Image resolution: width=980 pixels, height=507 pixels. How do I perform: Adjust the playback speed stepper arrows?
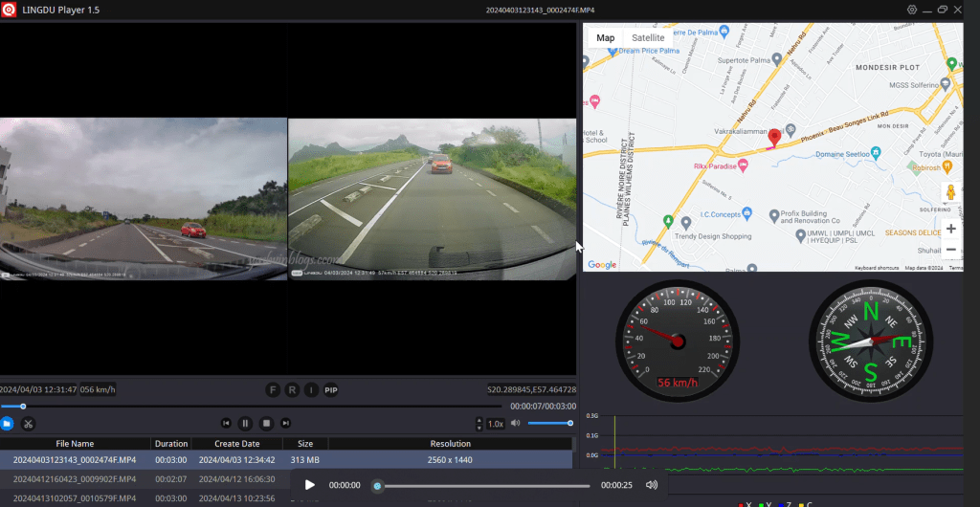(x=479, y=424)
